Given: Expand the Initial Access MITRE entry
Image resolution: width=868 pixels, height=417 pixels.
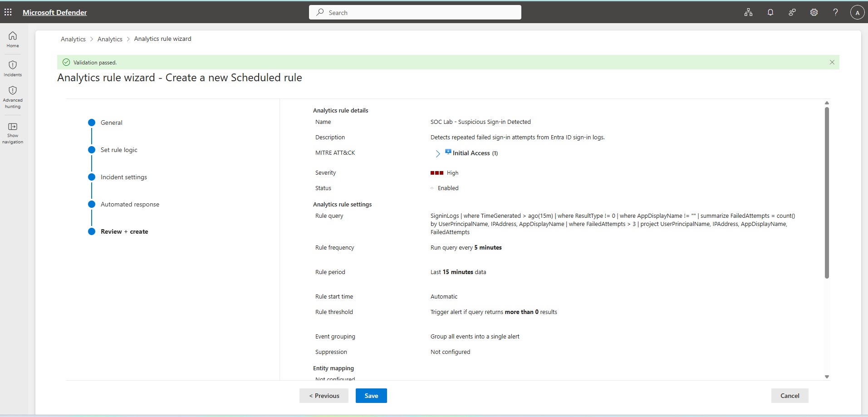Looking at the screenshot, I should click(437, 153).
